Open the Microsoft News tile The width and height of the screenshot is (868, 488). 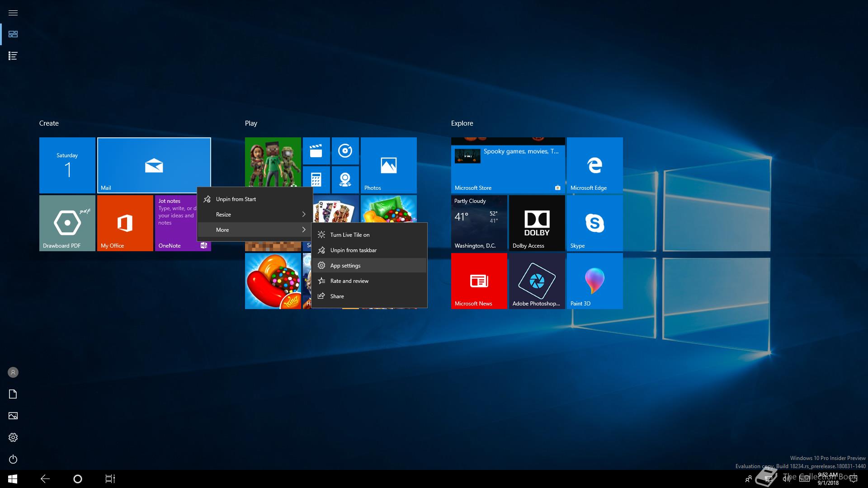(x=479, y=281)
